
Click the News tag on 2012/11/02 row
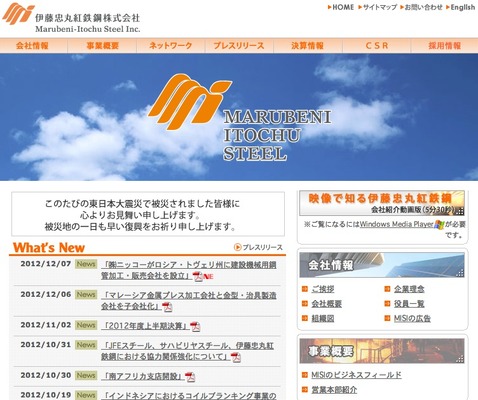tap(86, 325)
